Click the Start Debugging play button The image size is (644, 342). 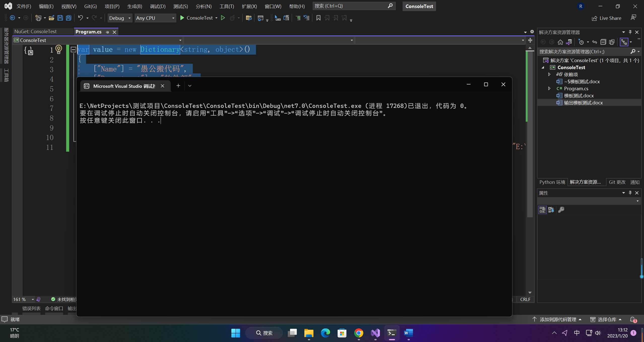coord(182,18)
